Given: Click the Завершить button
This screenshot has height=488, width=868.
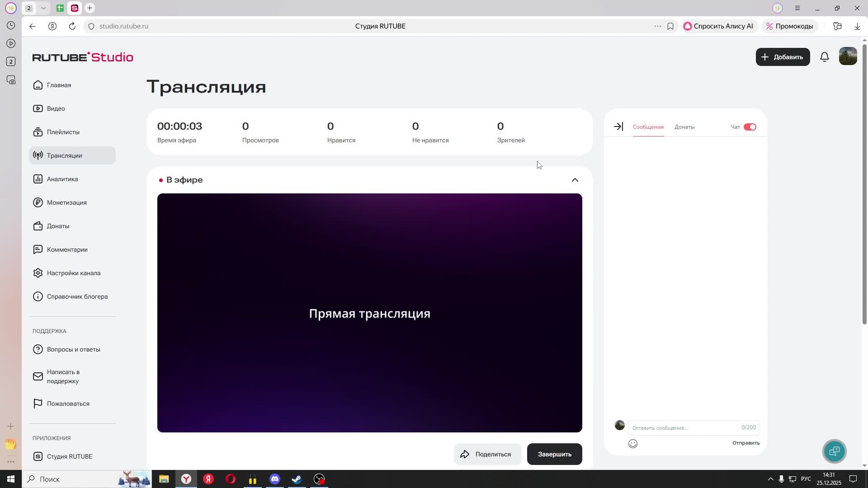Looking at the screenshot, I should click(x=555, y=454).
